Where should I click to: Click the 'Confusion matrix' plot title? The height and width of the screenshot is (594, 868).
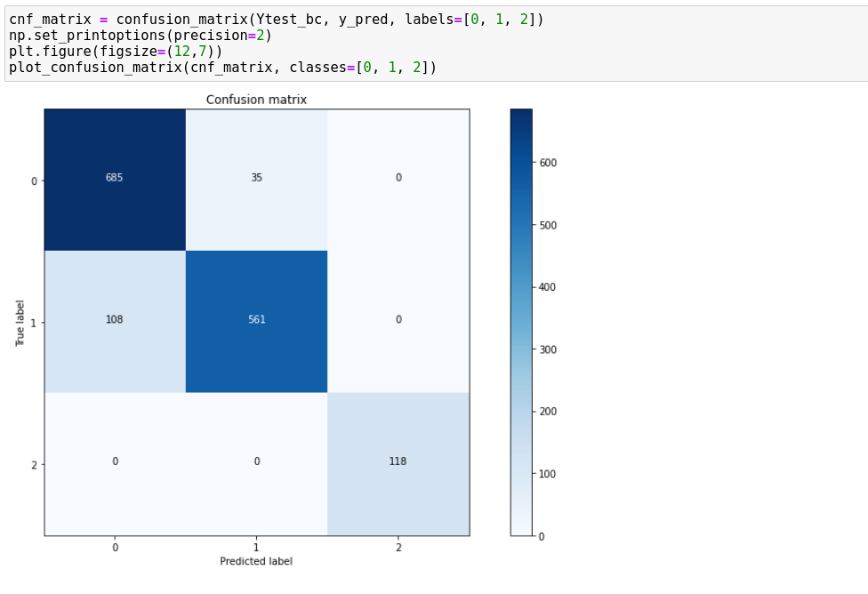(255, 100)
